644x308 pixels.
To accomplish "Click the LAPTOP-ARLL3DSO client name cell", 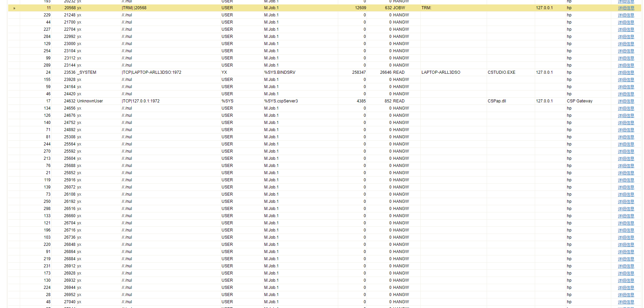I will pos(441,72).
